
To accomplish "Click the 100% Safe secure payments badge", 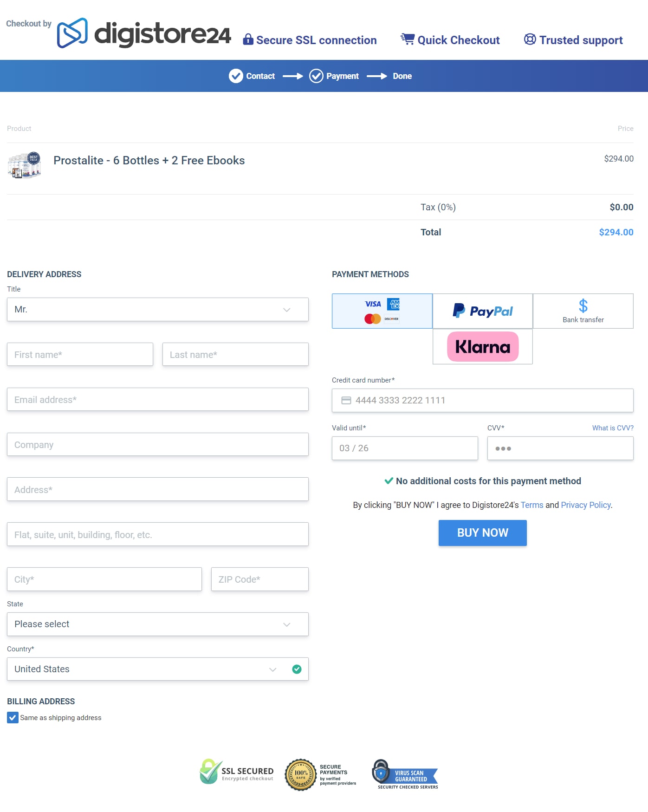I will [320, 774].
